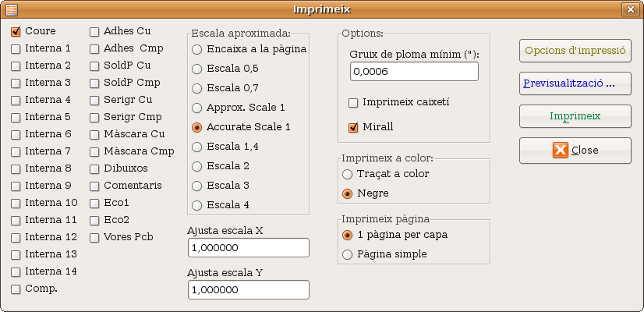Screen dimensions: 644x312
Task: Click the orange X icon on Close button
Action: coord(561,151)
